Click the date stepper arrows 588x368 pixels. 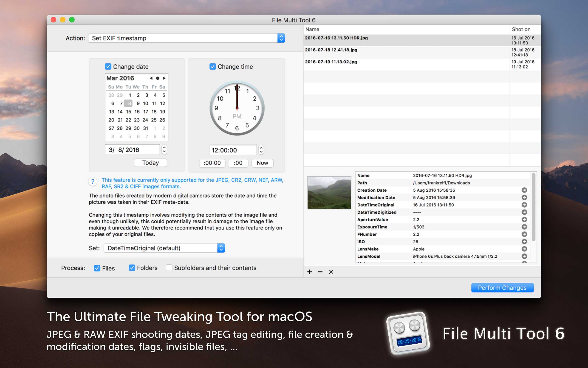pos(164,149)
